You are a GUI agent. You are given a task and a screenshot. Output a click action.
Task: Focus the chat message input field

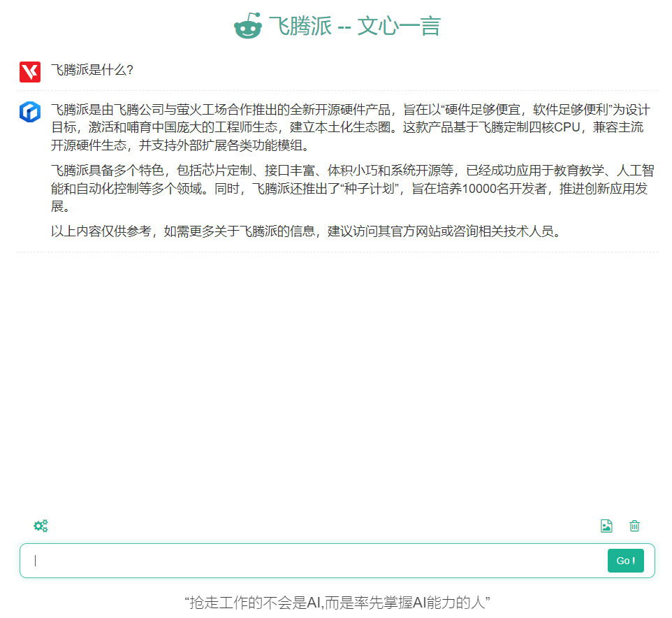314,561
